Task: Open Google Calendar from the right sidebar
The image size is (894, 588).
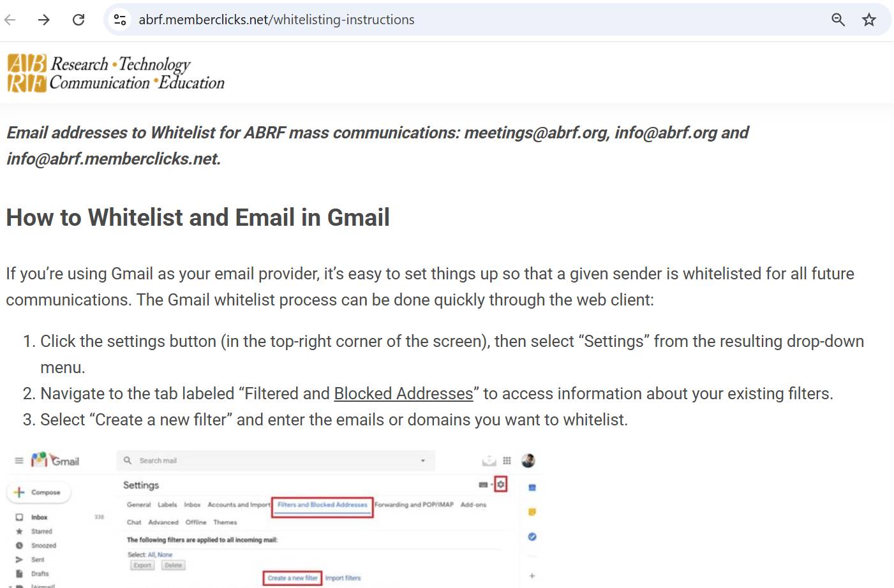Action: click(532, 486)
